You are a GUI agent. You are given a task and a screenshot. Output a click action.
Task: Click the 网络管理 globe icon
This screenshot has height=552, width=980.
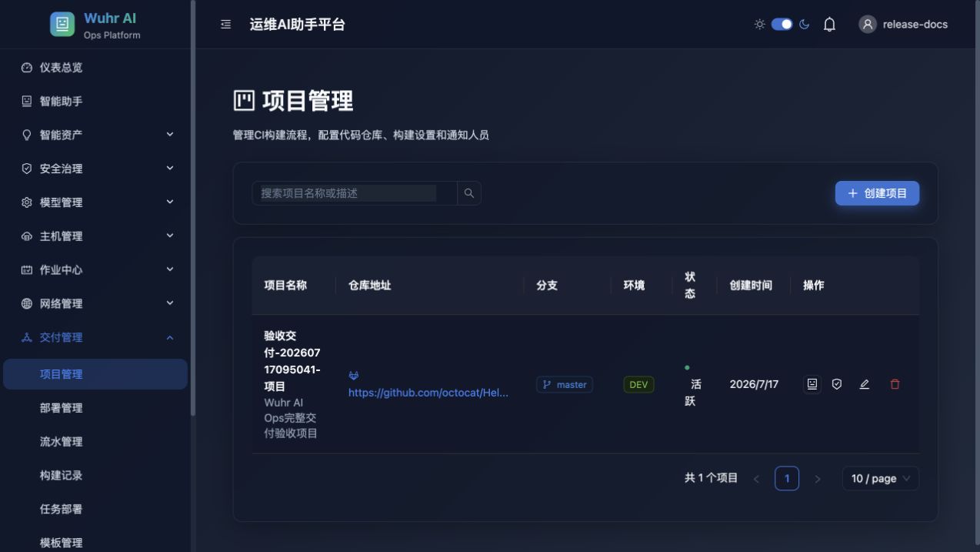pos(27,304)
